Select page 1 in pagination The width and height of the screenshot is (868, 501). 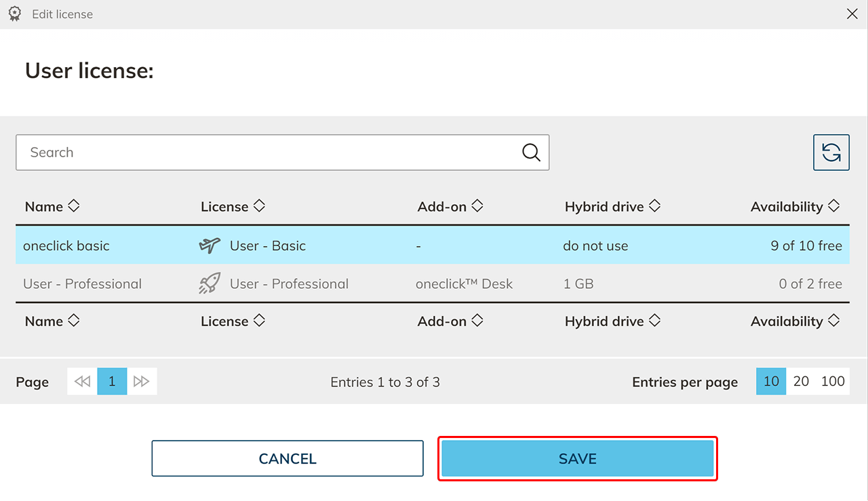pyautogui.click(x=112, y=382)
